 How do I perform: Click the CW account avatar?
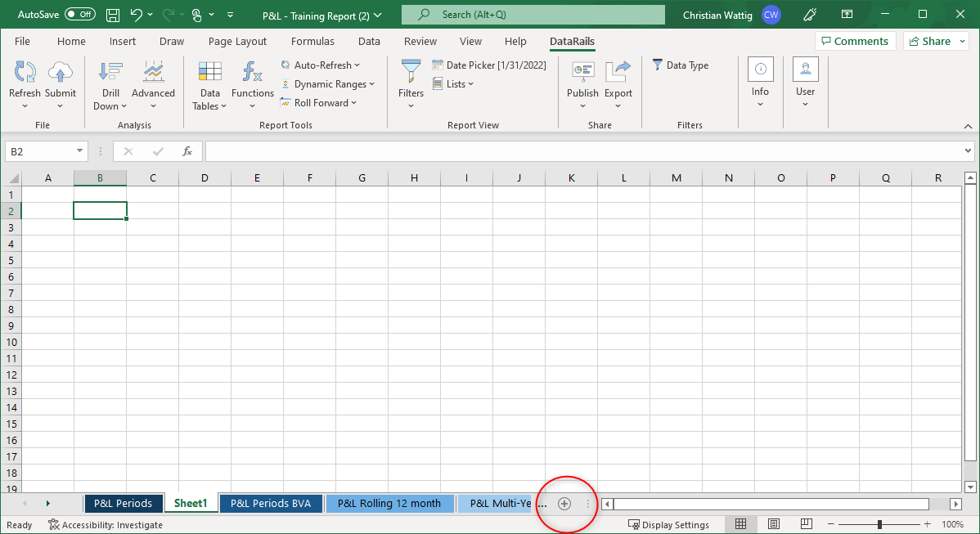pyautogui.click(x=771, y=15)
